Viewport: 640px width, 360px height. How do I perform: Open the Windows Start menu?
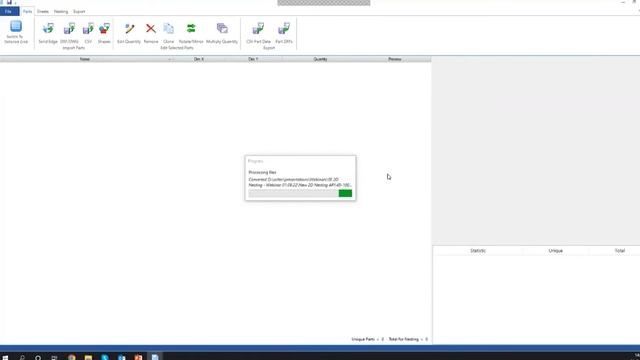(x=5, y=357)
